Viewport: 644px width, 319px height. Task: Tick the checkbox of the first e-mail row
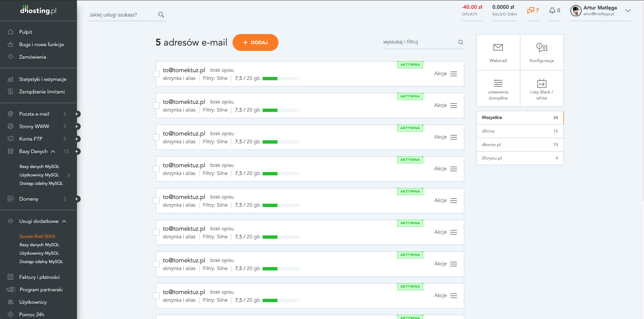156,74
